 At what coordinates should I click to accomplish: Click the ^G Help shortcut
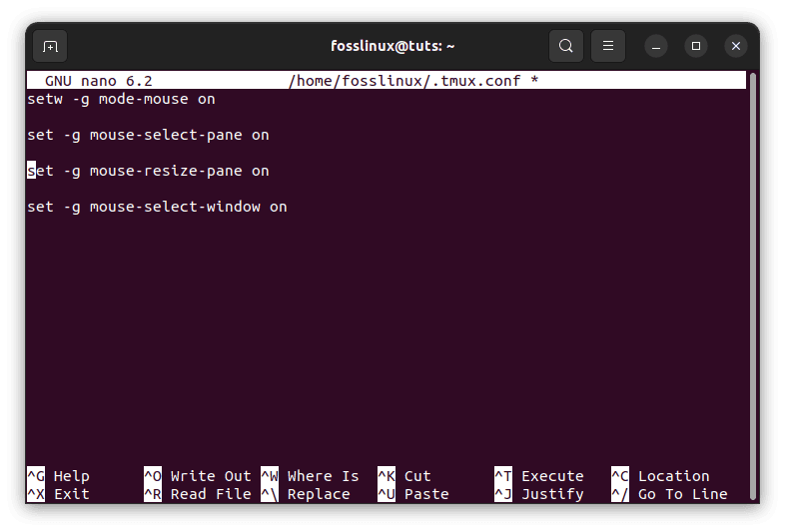pyautogui.click(x=58, y=476)
